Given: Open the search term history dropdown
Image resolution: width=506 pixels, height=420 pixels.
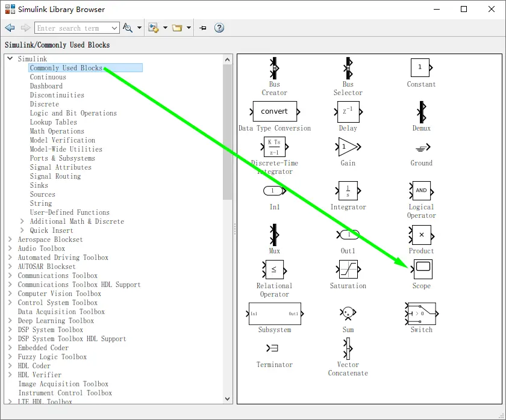Looking at the screenshot, I should coord(114,28).
